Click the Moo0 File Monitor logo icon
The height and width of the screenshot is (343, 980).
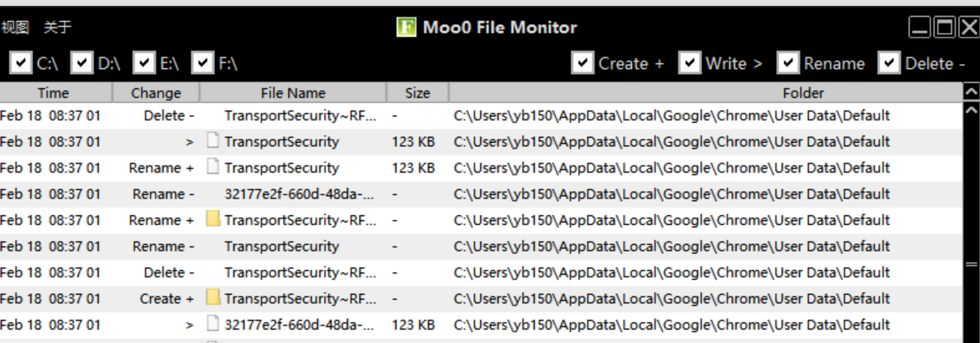point(407,27)
